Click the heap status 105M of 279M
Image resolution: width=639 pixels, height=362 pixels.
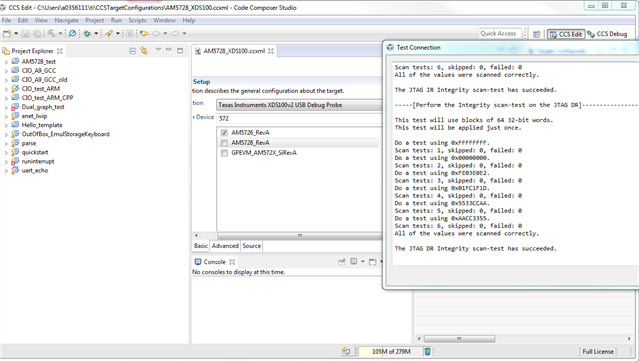coord(390,351)
